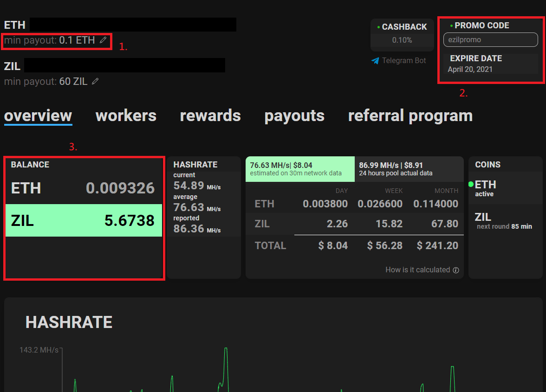This screenshot has width=546, height=392.
Task: Select ZIL coin next round entry
Action: (505, 220)
